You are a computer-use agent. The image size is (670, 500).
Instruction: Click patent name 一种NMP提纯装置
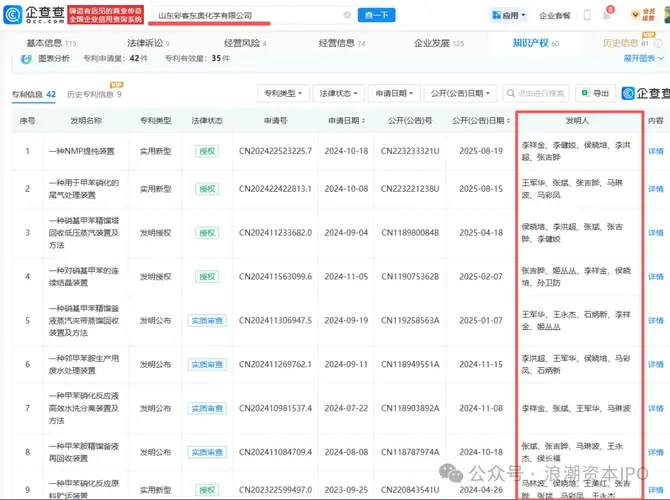pos(82,151)
